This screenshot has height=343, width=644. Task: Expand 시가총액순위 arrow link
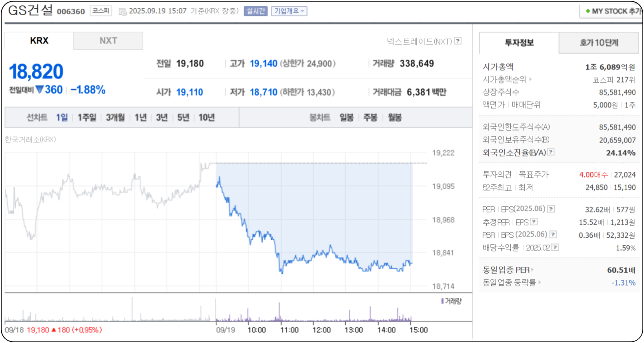tap(530, 79)
